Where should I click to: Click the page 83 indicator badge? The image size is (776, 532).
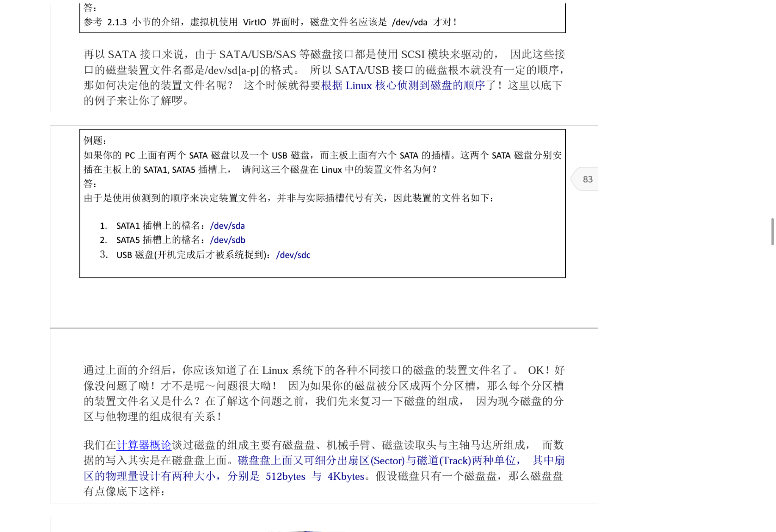587,179
